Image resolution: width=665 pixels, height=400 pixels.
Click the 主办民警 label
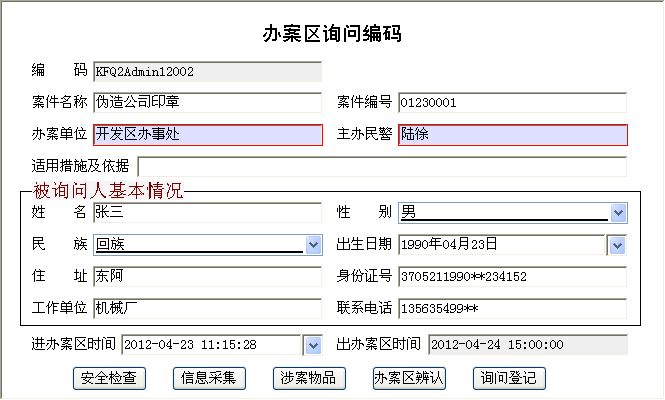(364, 134)
